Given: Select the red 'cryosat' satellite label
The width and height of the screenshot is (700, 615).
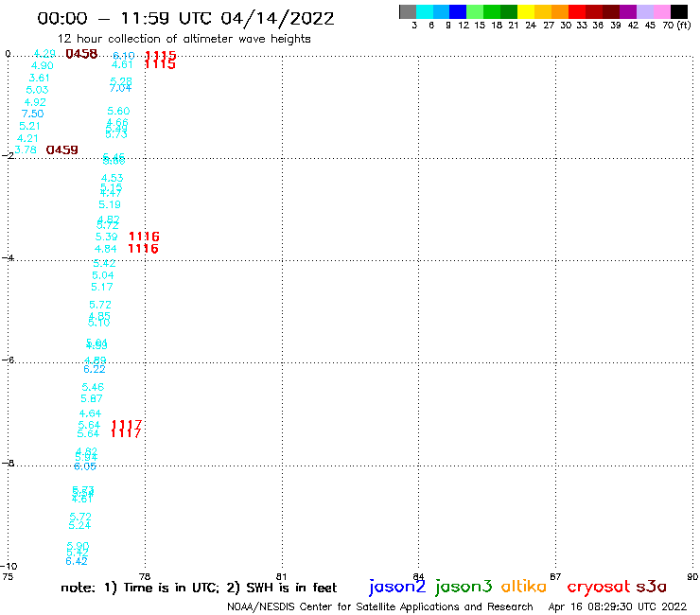Looking at the screenshot, I should 599,588.
